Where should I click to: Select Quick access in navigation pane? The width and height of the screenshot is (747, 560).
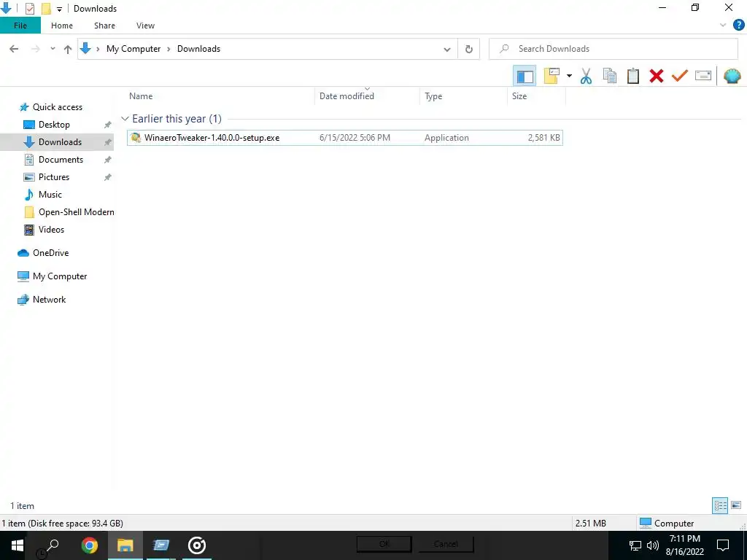57,107
